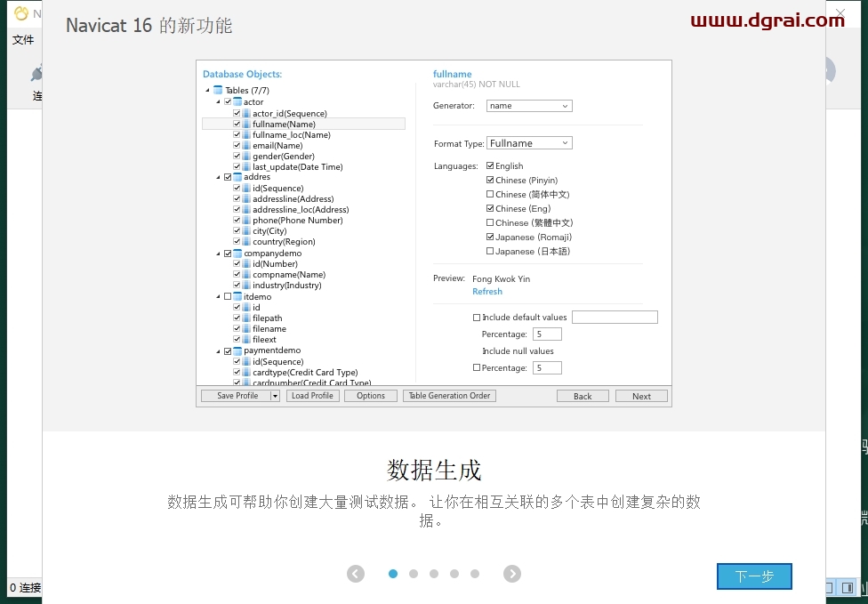The image size is (868, 604).
Task: Uncheck Japanese (Romaji) language
Action: (x=490, y=237)
